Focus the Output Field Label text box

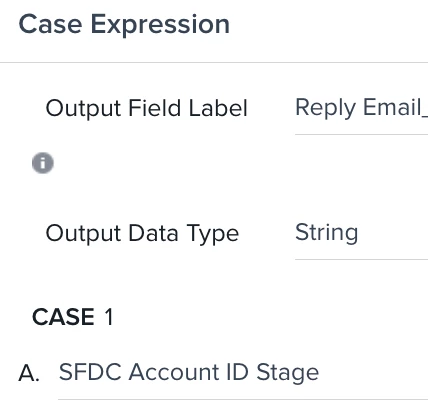coord(361,109)
